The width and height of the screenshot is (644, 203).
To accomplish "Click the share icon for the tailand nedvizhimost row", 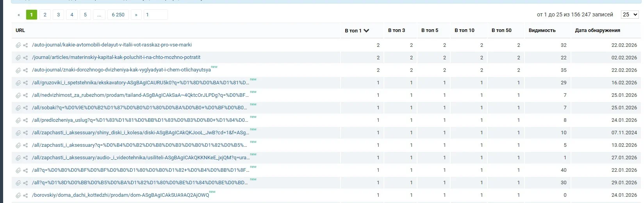I will (x=25, y=95).
